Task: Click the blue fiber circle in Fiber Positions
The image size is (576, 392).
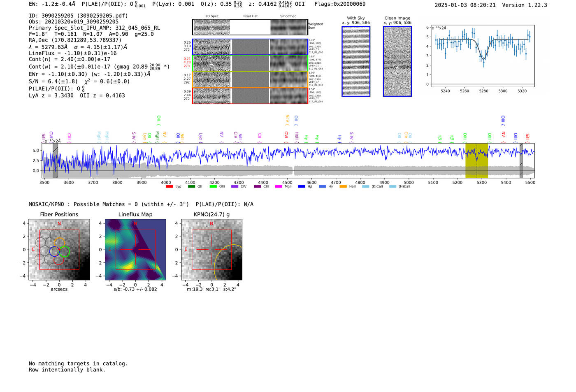Action: 54,251
